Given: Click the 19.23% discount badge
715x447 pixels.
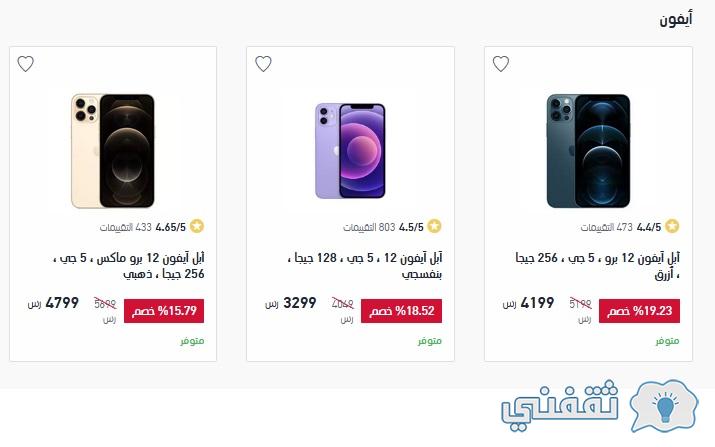Looking at the screenshot, I should pyautogui.click(x=639, y=311).
